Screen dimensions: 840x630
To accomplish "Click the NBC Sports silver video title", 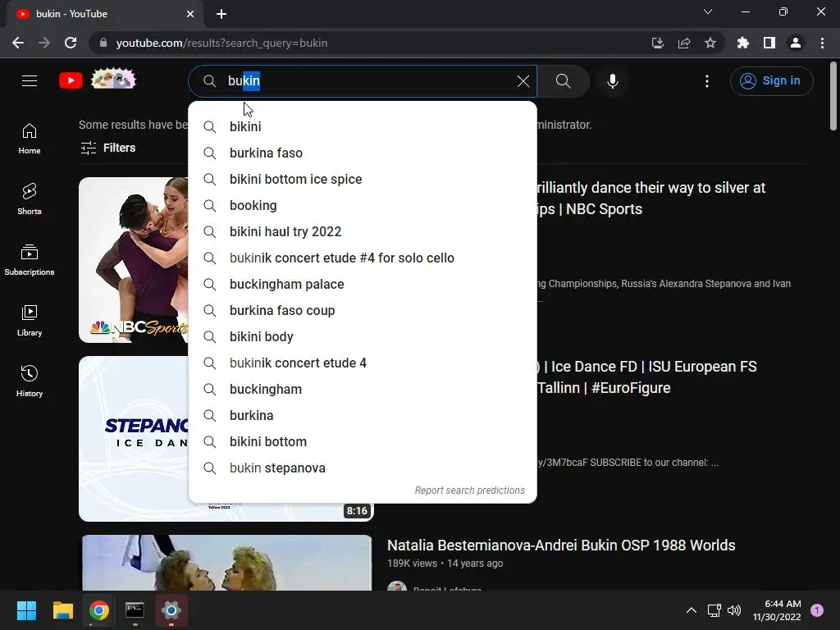I will click(651, 199).
